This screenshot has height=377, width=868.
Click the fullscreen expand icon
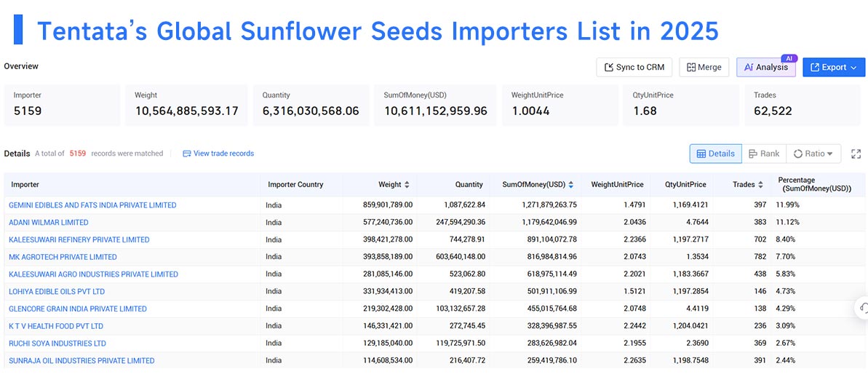point(856,154)
